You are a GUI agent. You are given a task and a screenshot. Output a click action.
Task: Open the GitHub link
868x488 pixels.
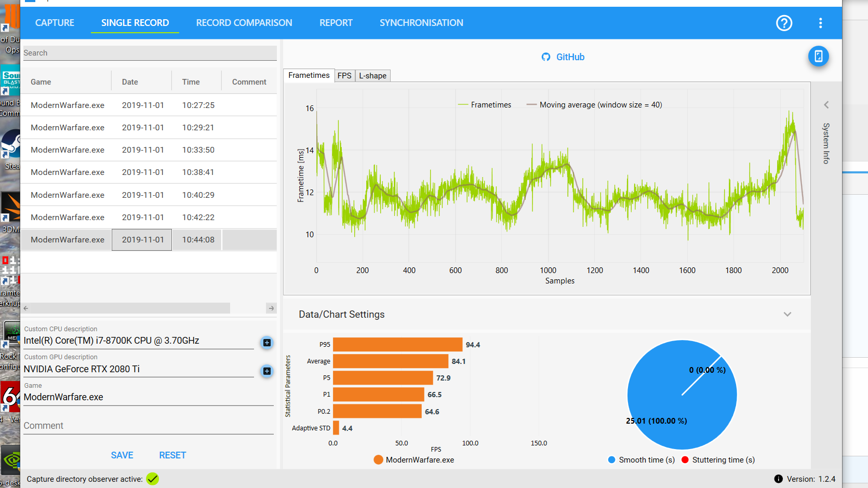pyautogui.click(x=570, y=57)
